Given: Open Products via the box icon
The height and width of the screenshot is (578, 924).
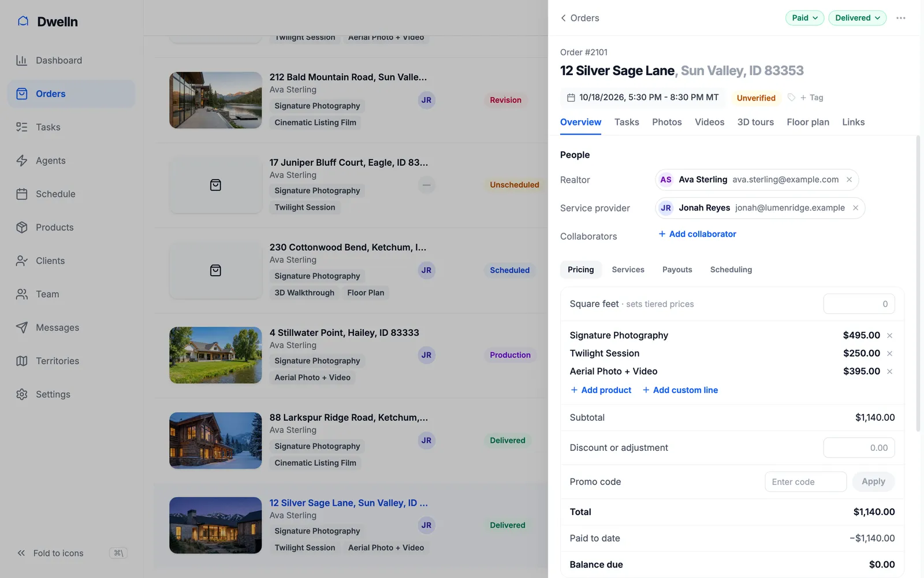Looking at the screenshot, I should [22, 227].
